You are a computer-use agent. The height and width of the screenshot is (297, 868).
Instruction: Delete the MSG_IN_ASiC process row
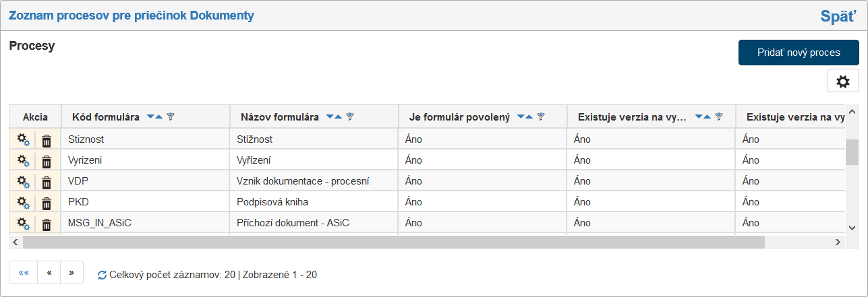[47, 223]
